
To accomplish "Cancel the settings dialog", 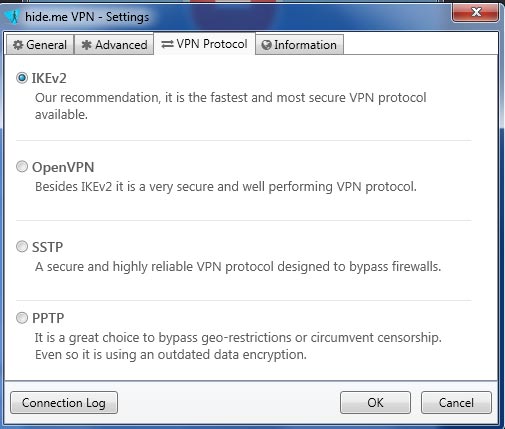I will coord(456,403).
